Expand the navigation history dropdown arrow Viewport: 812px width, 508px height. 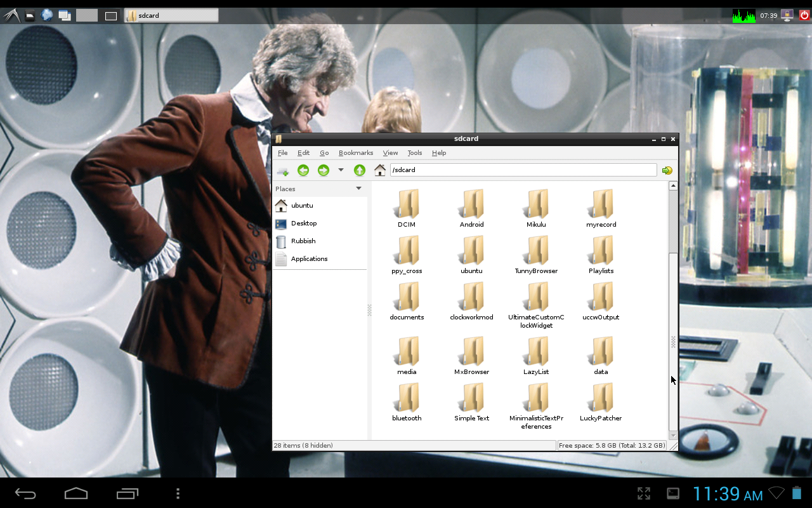[x=341, y=170]
